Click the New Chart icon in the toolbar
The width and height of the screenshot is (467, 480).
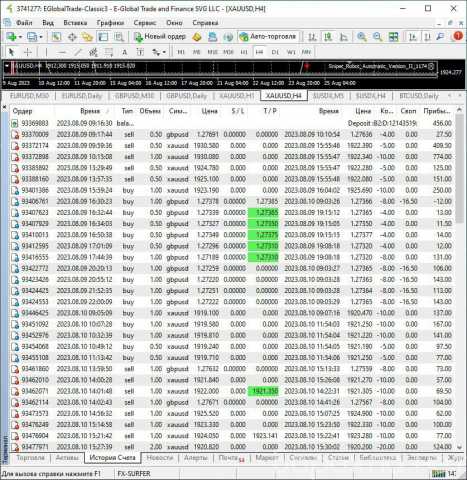click(x=11, y=37)
